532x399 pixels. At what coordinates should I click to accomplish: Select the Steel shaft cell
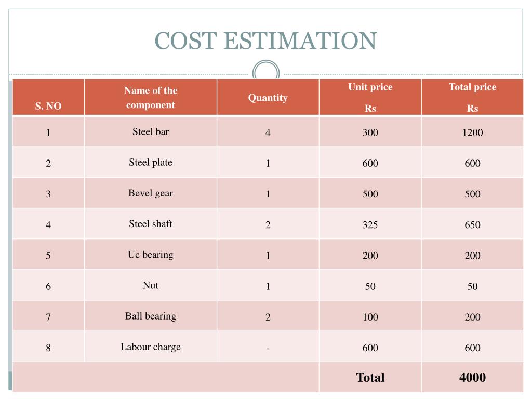tap(151, 224)
